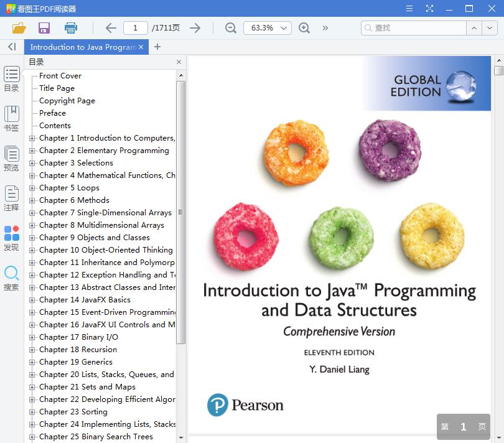
Task: Show more toolbar tools chevron
Action: [325, 28]
